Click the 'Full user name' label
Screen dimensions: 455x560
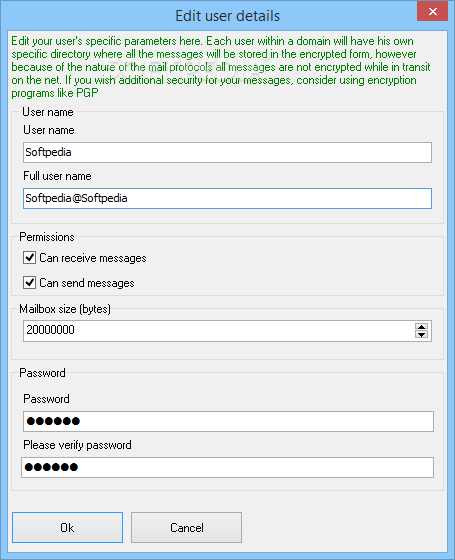[x=57, y=176]
